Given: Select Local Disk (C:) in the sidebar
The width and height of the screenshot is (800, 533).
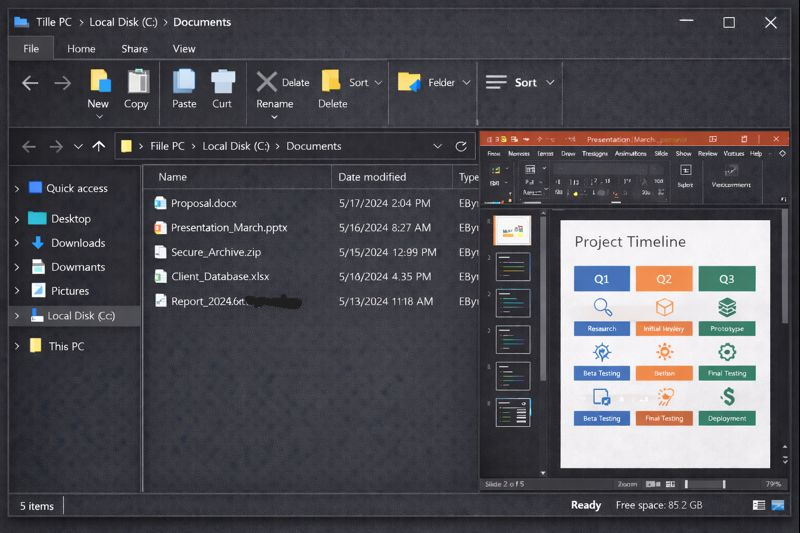Looking at the screenshot, I should (81, 316).
